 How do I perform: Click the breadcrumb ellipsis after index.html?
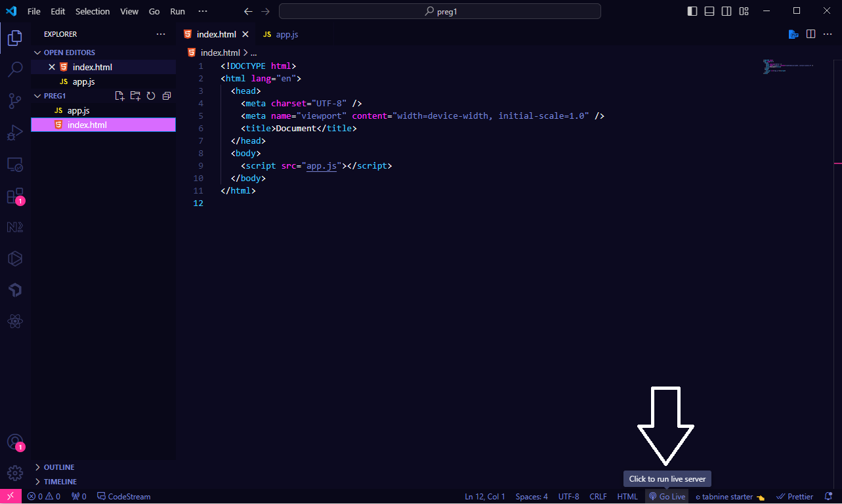point(253,52)
